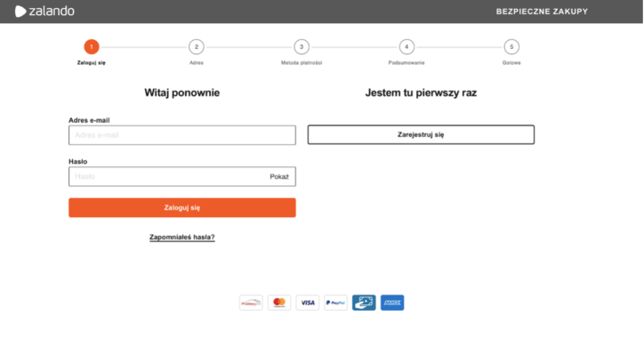Viewport: 644px width, 356px height.
Task: Click the Visa payment icon
Action: [x=308, y=303]
